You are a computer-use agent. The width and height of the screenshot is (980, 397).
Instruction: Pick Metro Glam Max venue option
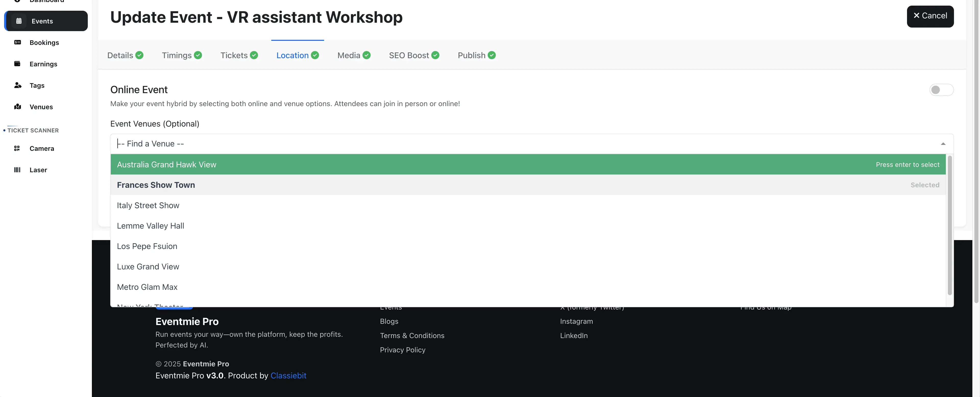point(147,287)
